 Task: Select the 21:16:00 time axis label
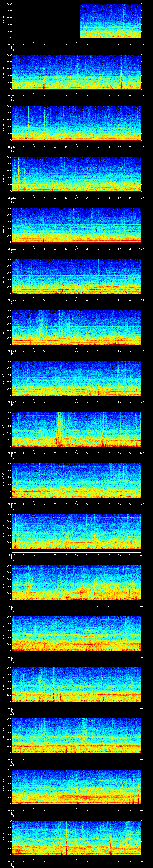[x=12, y=657]
